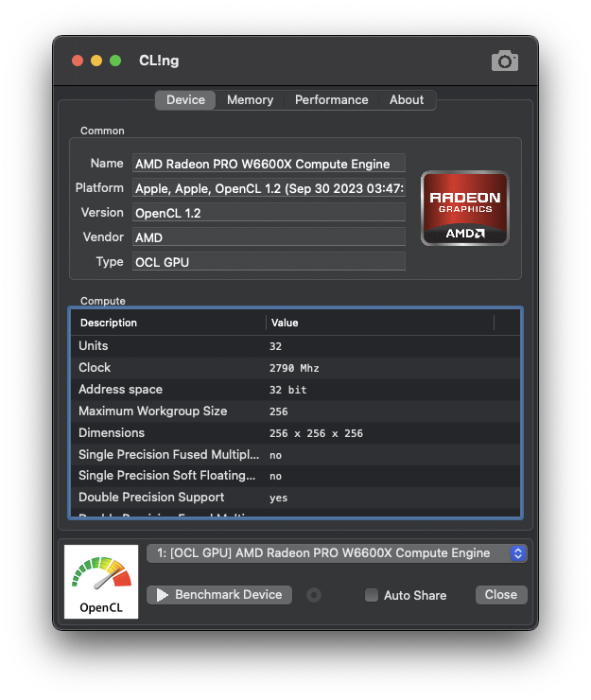Click the green zoom window button
The height and width of the screenshot is (700, 591).
(115, 61)
